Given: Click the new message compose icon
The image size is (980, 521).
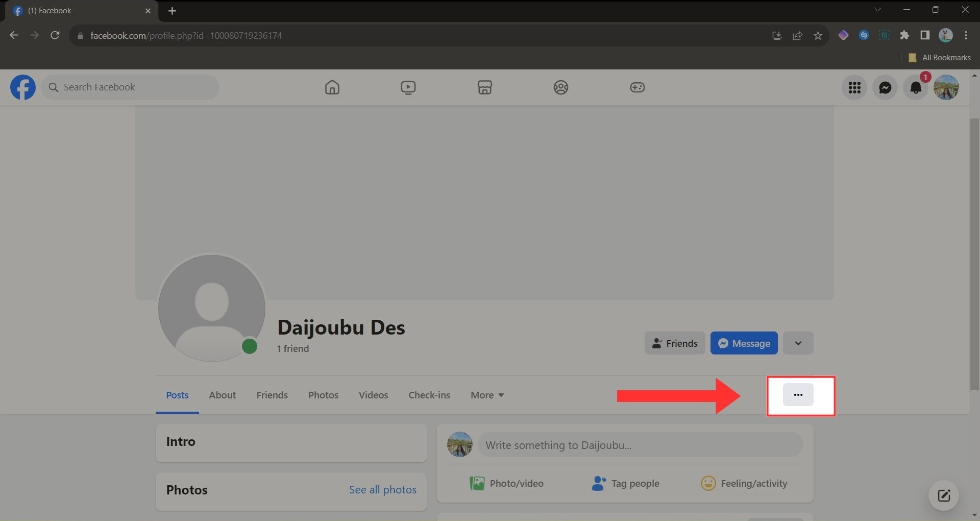Looking at the screenshot, I should 943,495.
